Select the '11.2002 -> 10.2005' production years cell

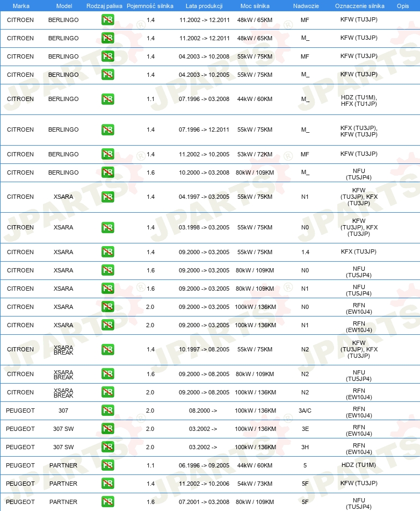coord(204,154)
